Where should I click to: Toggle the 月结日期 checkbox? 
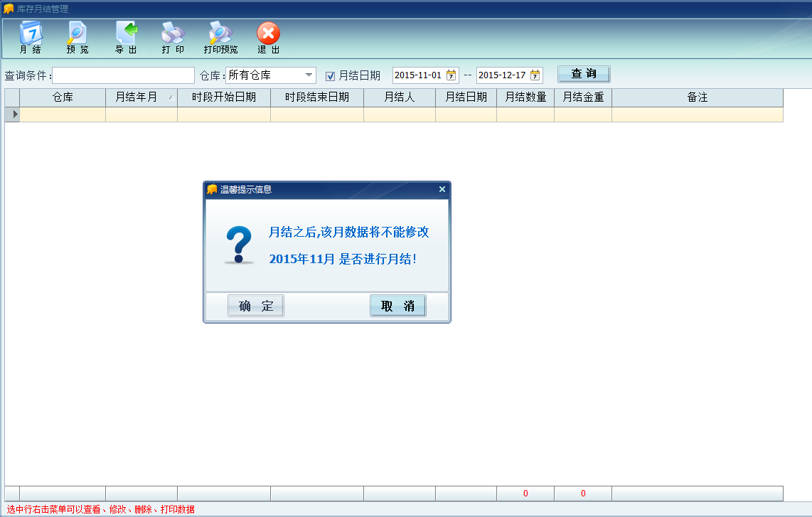click(330, 75)
